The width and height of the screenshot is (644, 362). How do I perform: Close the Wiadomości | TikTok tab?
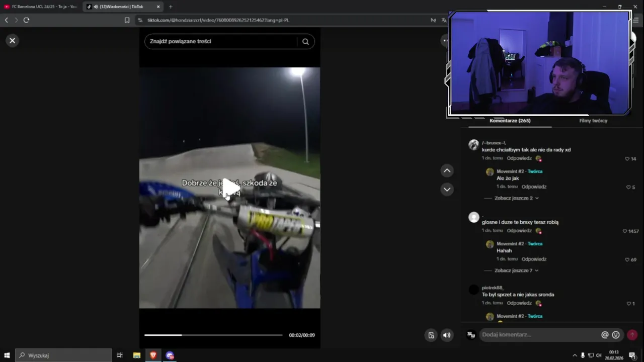tap(158, 7)
